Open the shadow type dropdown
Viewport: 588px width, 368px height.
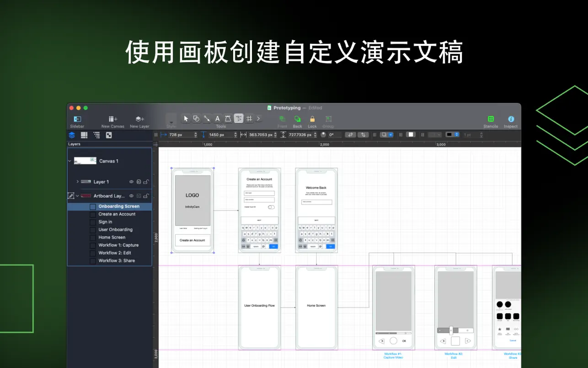pyautogui.click(x=387, y=135)
